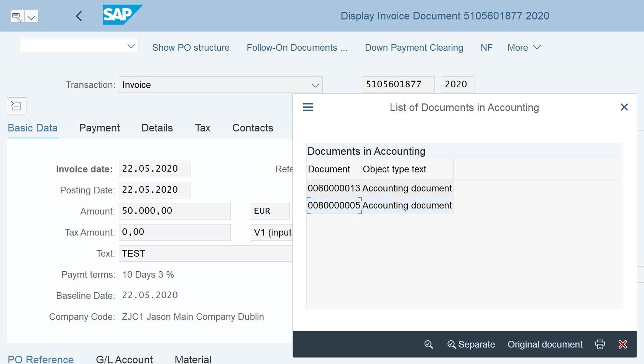Screen dimensions: 644x364
Task: Click the Documents in Accounting heading
Action: (x=366, y=151)
